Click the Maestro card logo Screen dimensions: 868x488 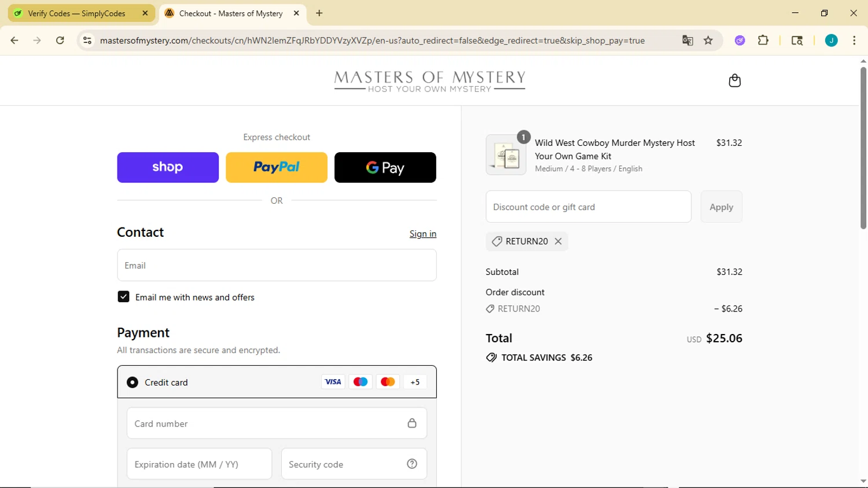pos(360,382)
